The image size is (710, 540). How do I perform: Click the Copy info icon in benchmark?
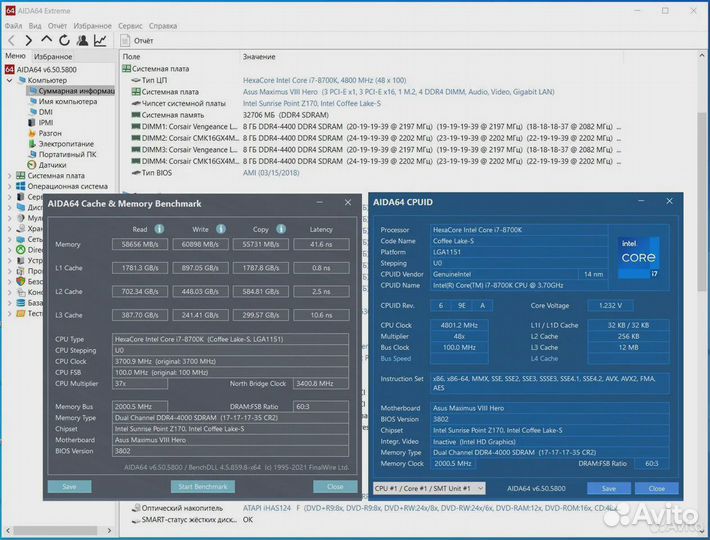281,229
